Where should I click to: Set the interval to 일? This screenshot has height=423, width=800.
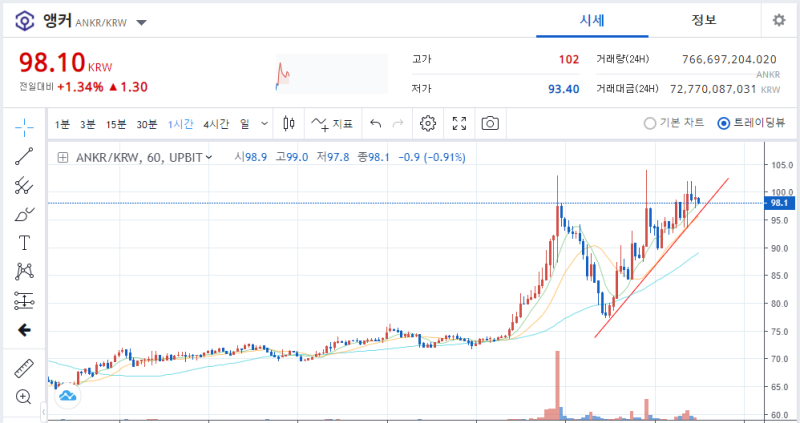pyautogui.click(x=245, y=124)
